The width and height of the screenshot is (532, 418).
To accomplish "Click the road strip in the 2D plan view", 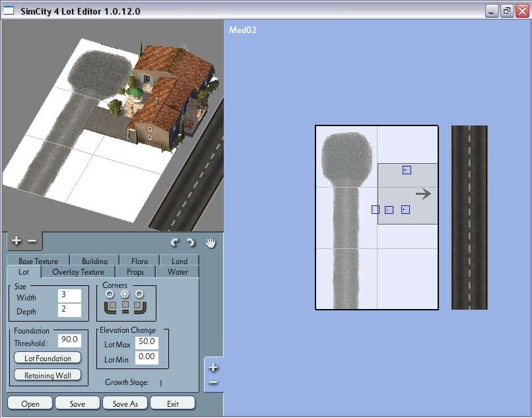I will [x=469, y=217].
